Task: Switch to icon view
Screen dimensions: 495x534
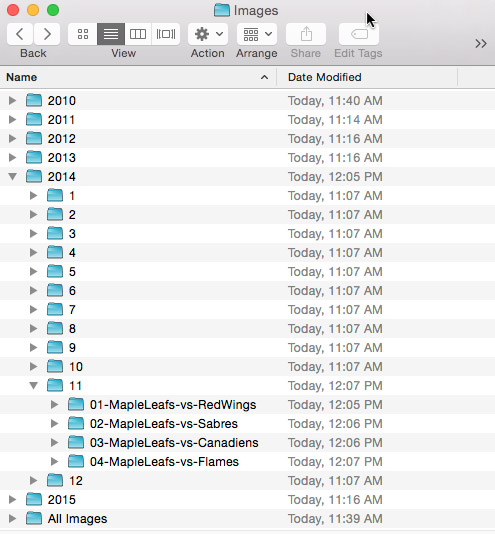Action: [x=83, y=34]
